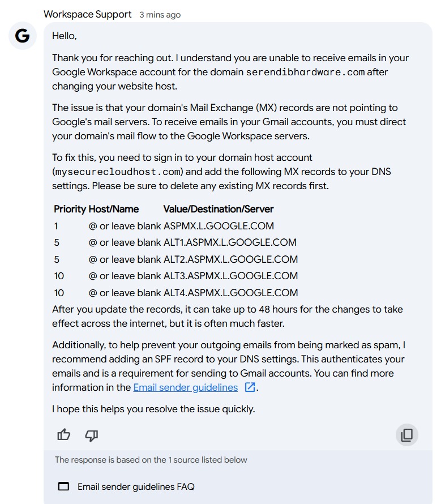Open the Email sender guidelines FAQ source
This screenshot has width=441, height=504.
coord(136,486)
